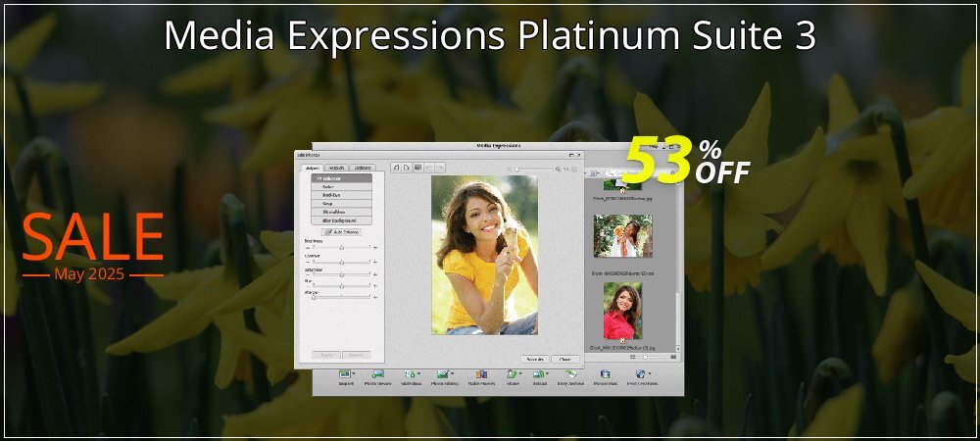
Task: Click the Save As button
Action: pyautogui.click(x=535, y=360)
